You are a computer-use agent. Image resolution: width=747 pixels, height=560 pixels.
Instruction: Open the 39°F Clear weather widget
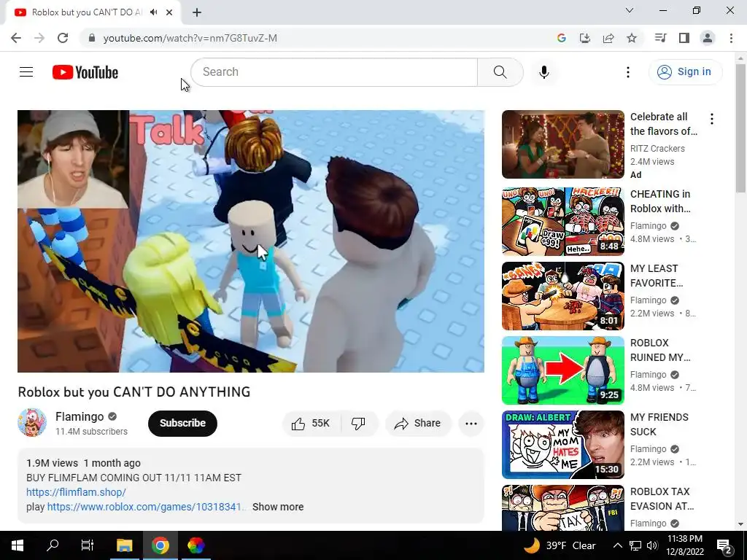pos(560,545)
